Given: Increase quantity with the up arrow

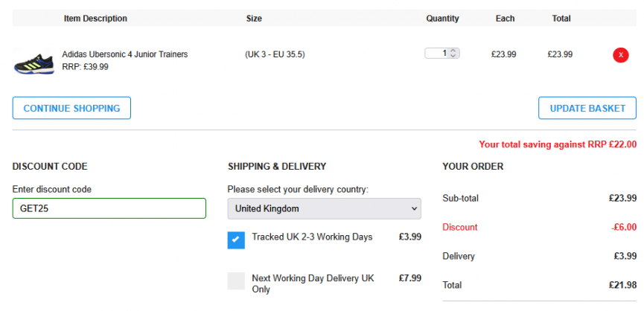Looking at the screenshot, I should click(x=454, y=51).
